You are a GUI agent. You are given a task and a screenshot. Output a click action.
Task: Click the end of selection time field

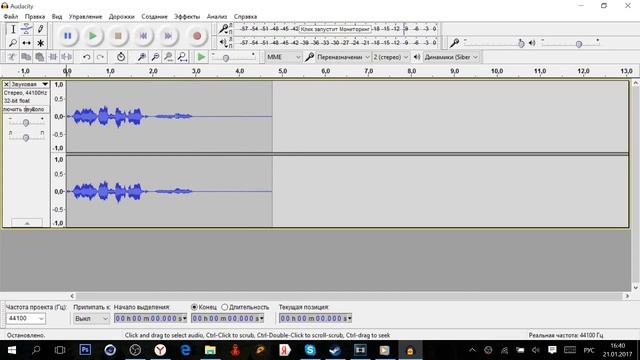click(x=226, y=318)
